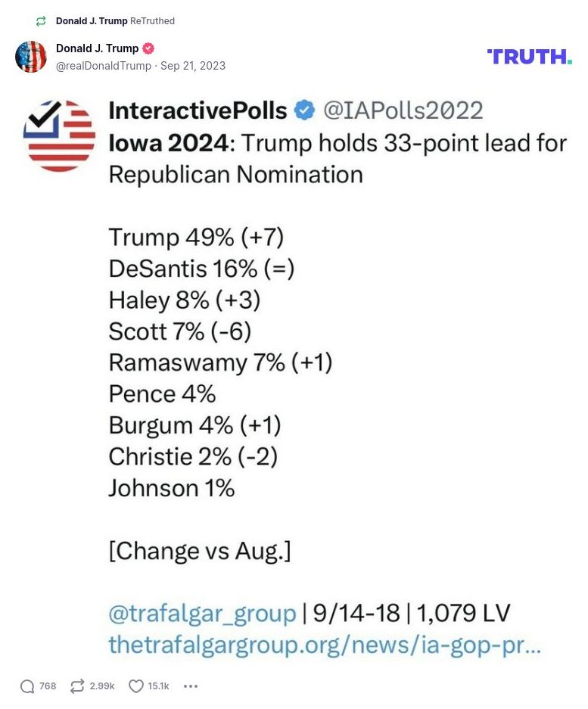Image resolution: width=588 pixels, height=709 pixels.
Task: Click the ReTruth icon showing 2.99k
Action: click(x=76, y=686)
